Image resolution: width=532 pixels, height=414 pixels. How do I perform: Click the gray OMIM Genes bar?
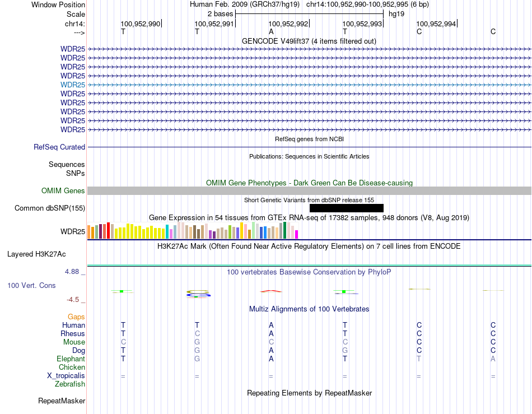point(309,190)
